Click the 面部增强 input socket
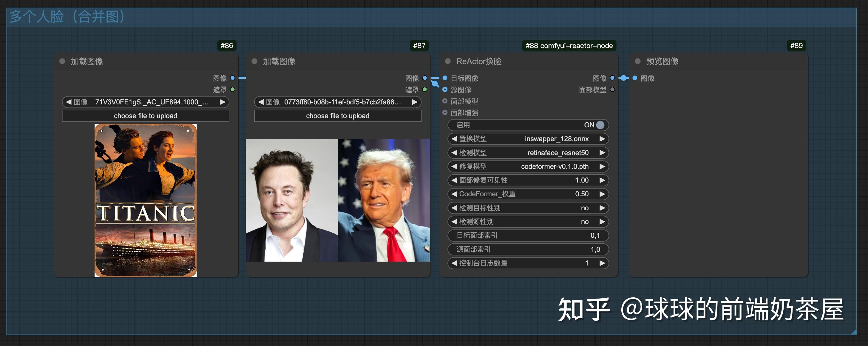Viewport: 868px width, 346px height. 445,112
